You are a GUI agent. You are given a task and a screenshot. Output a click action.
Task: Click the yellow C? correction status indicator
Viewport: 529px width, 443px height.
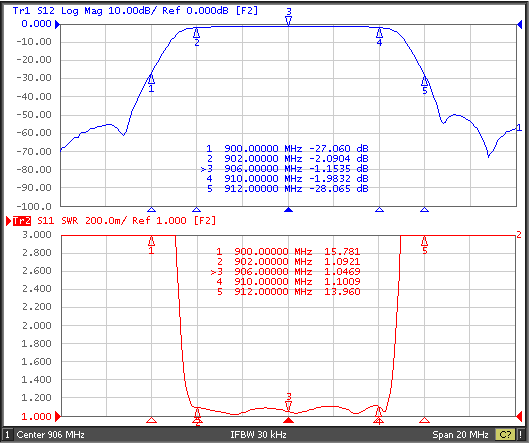[x=505, y=435]
